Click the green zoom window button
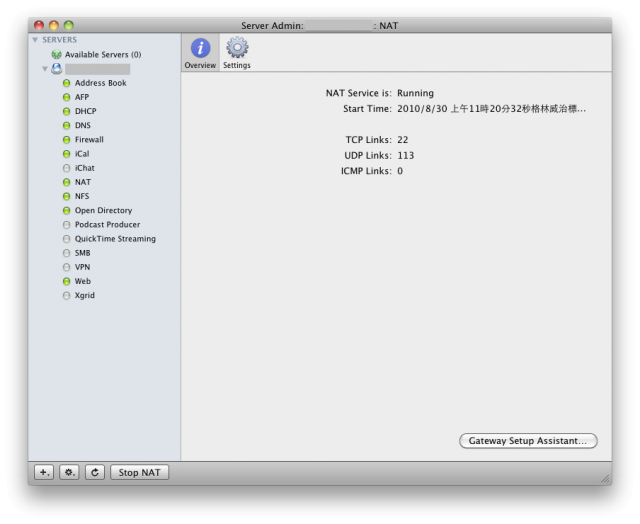Image resolution: width=640 pixels, height=524 pixels. [x=69, y=25]
